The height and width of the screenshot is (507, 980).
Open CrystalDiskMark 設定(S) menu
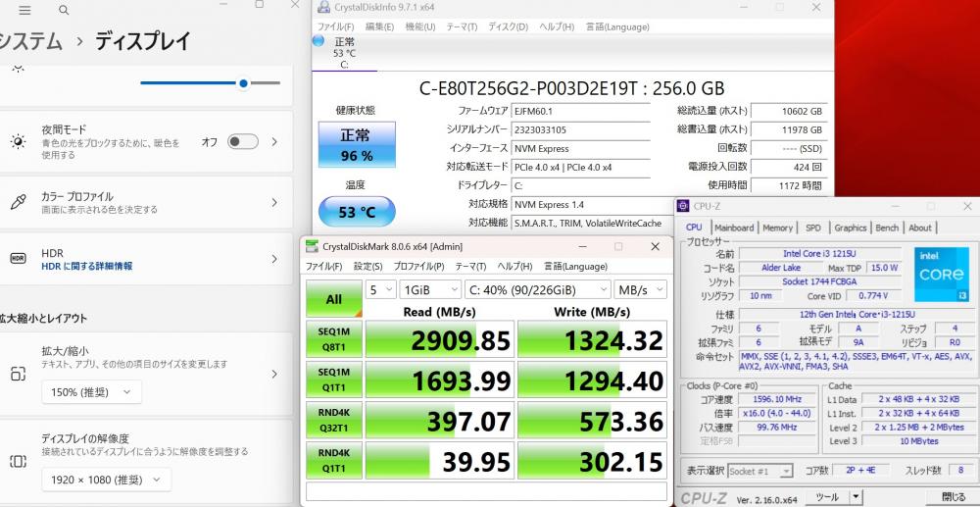click(x=367, y=267)
